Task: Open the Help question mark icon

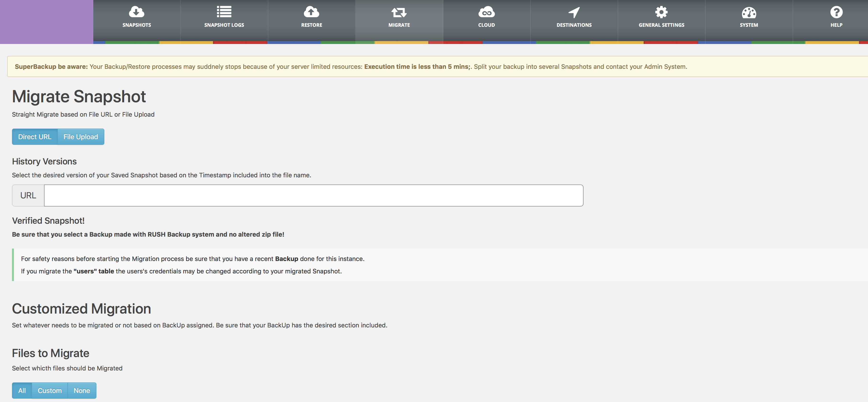Action: point(836,12)
